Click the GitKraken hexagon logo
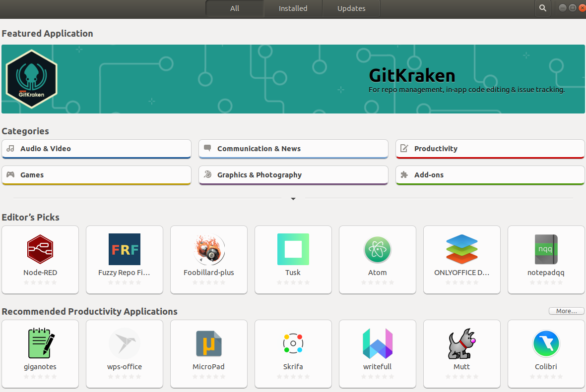Image resolution: width=586 pixels, height=392 pixels. (x=31, y=79)
